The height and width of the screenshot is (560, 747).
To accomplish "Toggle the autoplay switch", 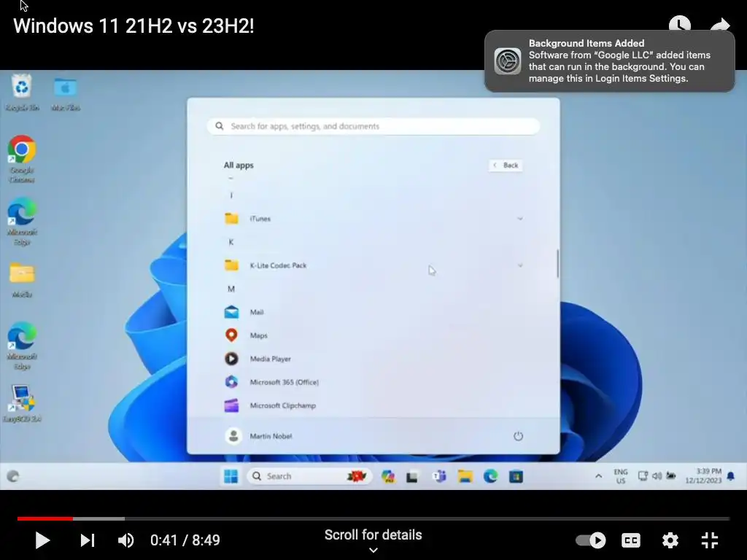I will 590,540.
